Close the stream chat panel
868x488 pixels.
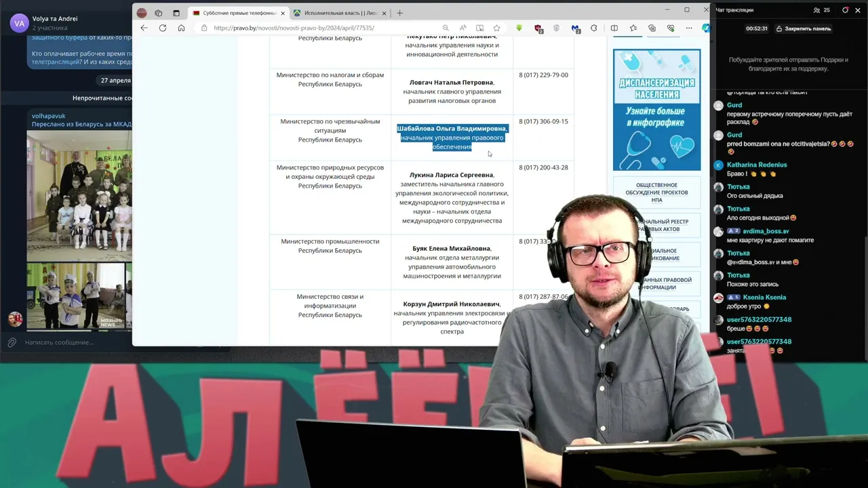[859, 10]
